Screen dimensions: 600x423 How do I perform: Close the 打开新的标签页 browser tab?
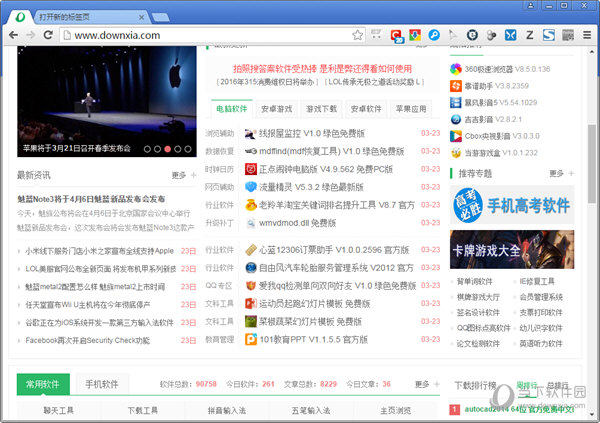point(141,17)
